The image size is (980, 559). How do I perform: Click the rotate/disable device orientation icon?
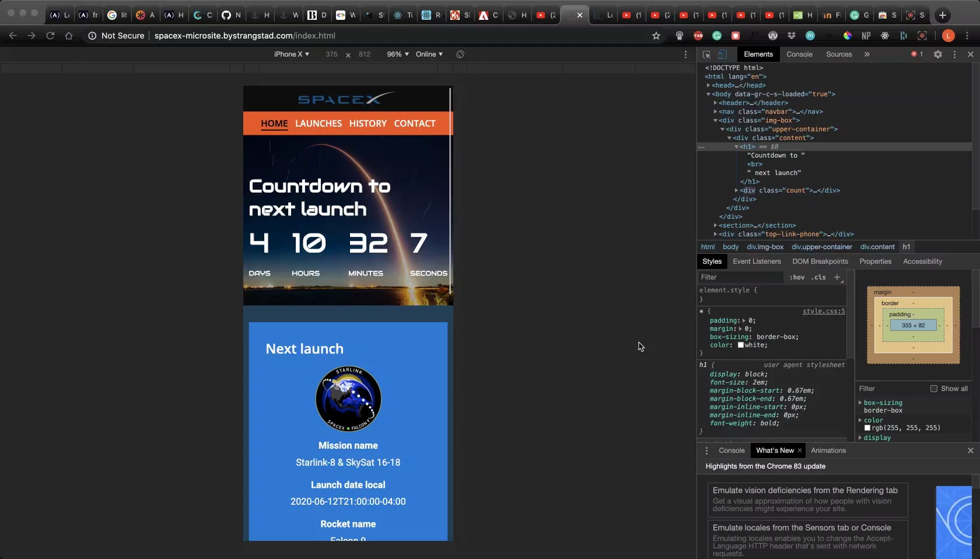pyautogui.click(x=460, y=54)
